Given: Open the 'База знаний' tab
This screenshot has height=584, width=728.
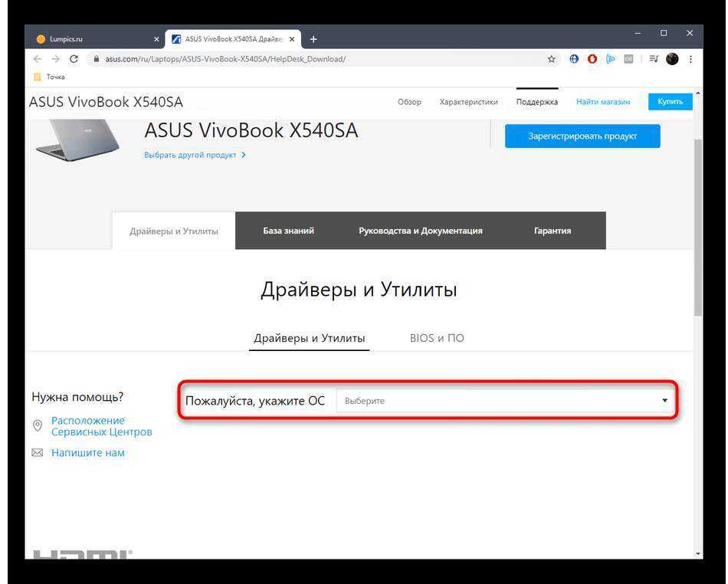Looking at the screenshot, I should tap(288, 231).
